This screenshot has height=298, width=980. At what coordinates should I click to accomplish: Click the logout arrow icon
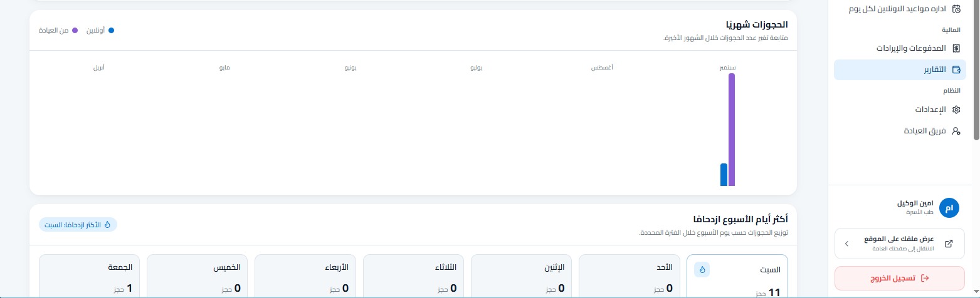924,278
